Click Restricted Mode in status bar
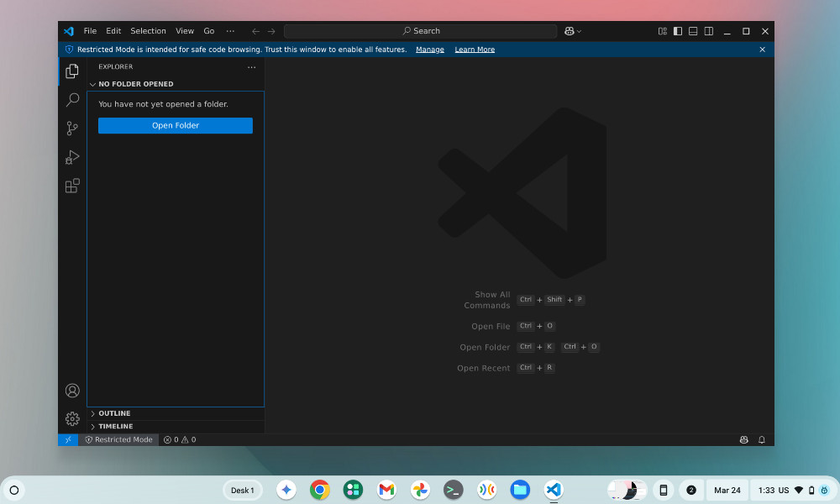Image resolution: width=840 pixels, height=504 pixels. (x=119, y=439)
